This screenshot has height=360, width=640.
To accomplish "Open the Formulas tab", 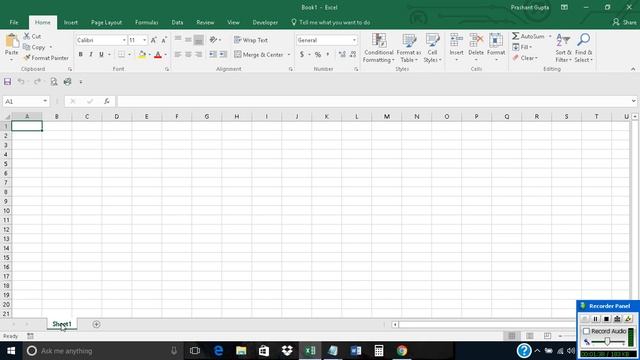I will pos(147,22).
